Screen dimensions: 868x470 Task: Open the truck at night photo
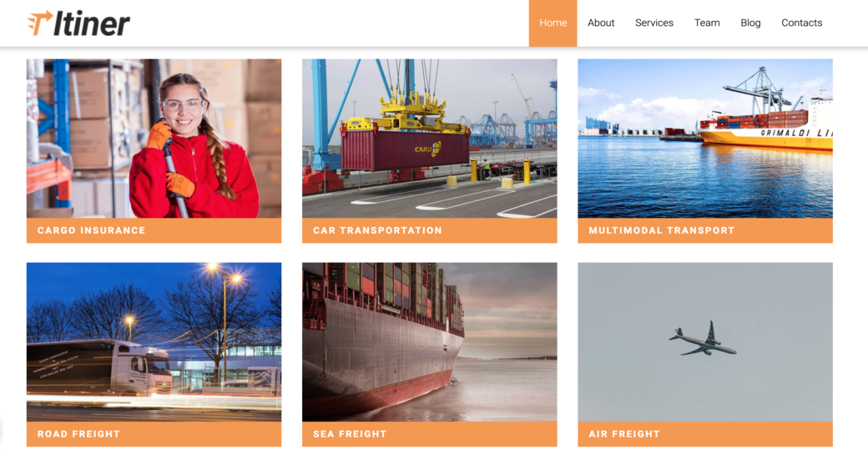coord(154,342)
